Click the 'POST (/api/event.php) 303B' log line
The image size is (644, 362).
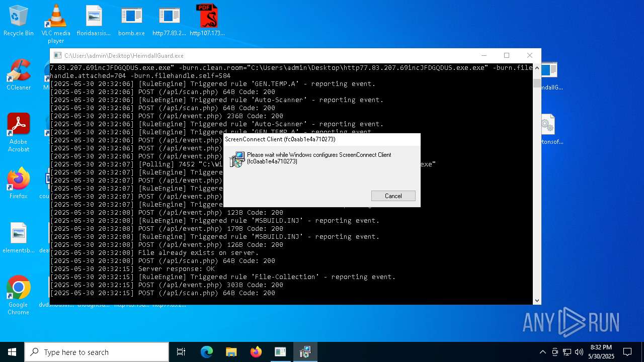point(167,285)
